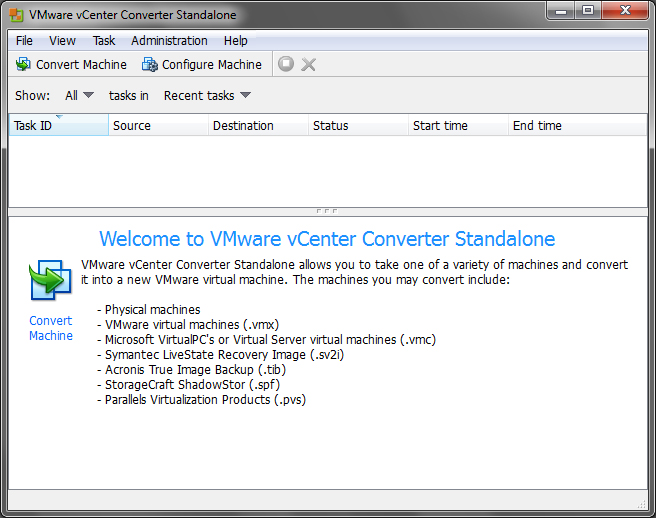Open the Task menu
Screen dimensions: 656x518
click(104, 41)
